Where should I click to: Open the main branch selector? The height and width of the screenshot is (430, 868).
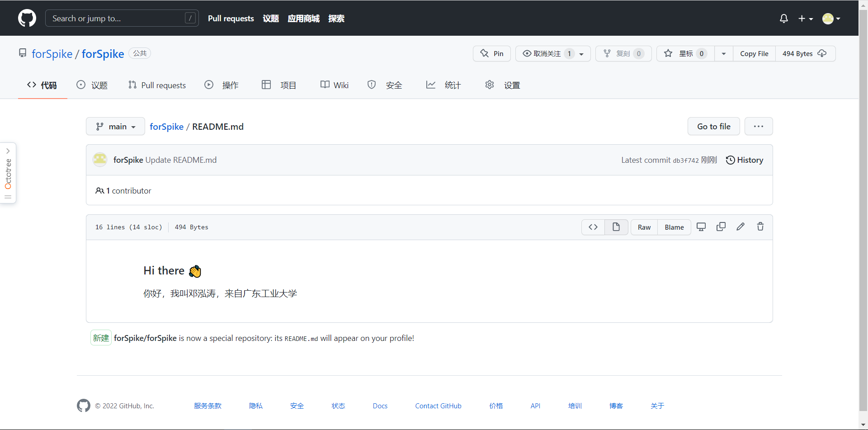115,126
